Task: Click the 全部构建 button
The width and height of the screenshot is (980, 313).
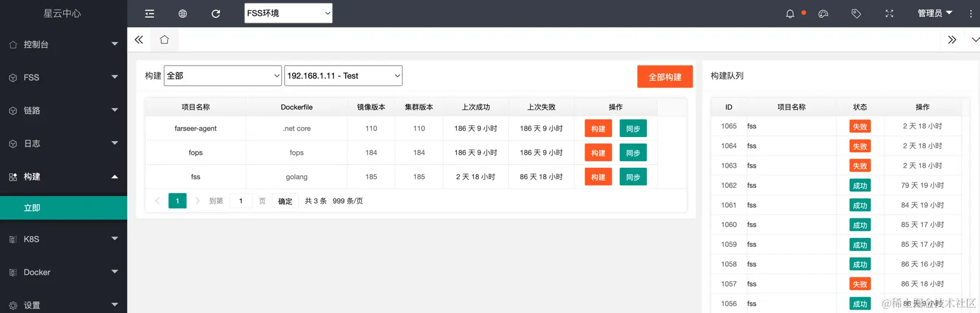Action: [x=665, y=77]
